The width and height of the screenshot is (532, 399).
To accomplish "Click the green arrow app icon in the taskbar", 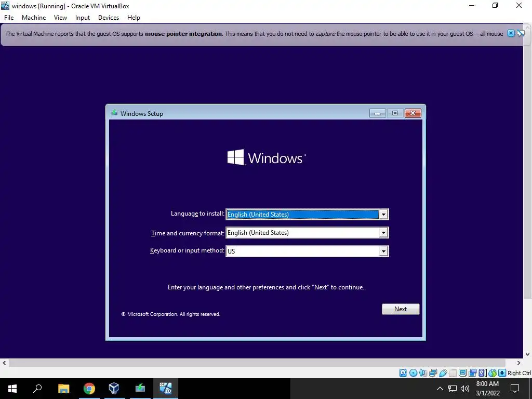I will pyautogui.click(x=140, y=389).
